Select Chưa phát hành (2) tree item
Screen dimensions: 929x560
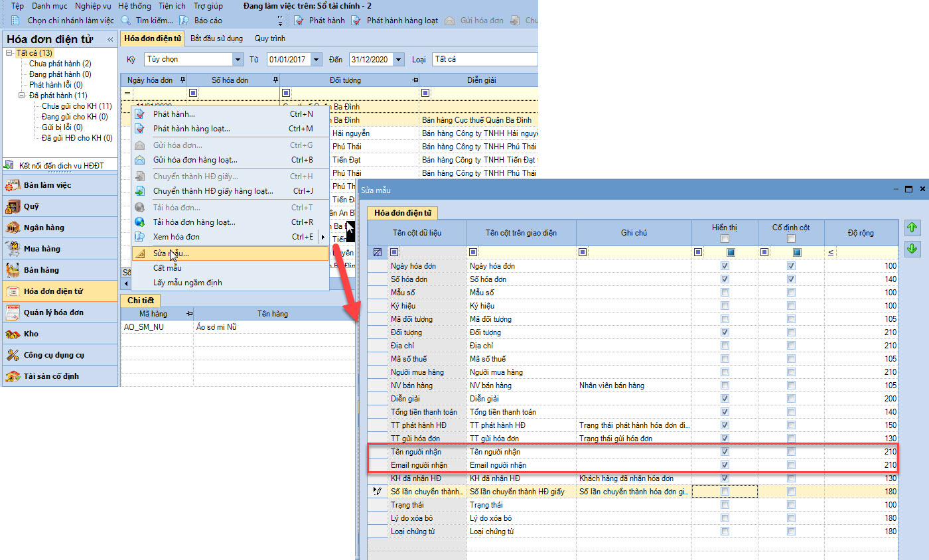60,63
